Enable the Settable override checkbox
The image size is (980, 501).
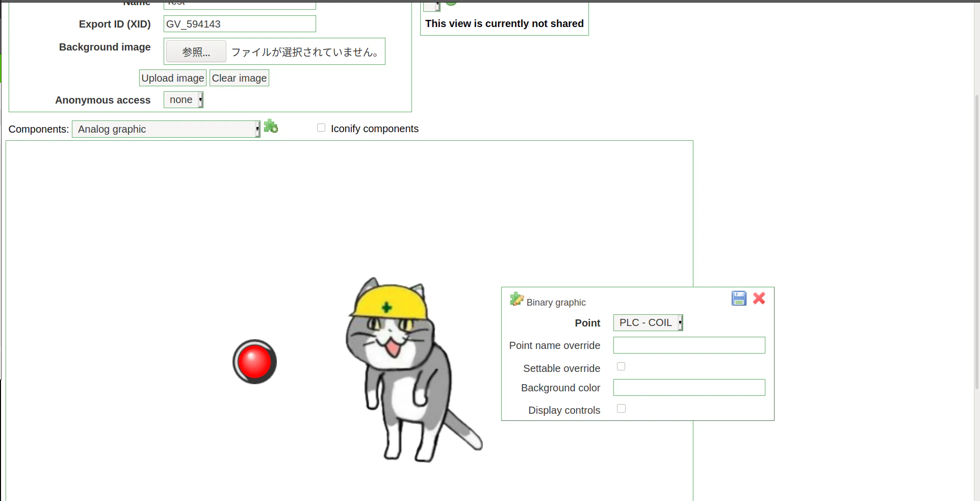(621, 366)
